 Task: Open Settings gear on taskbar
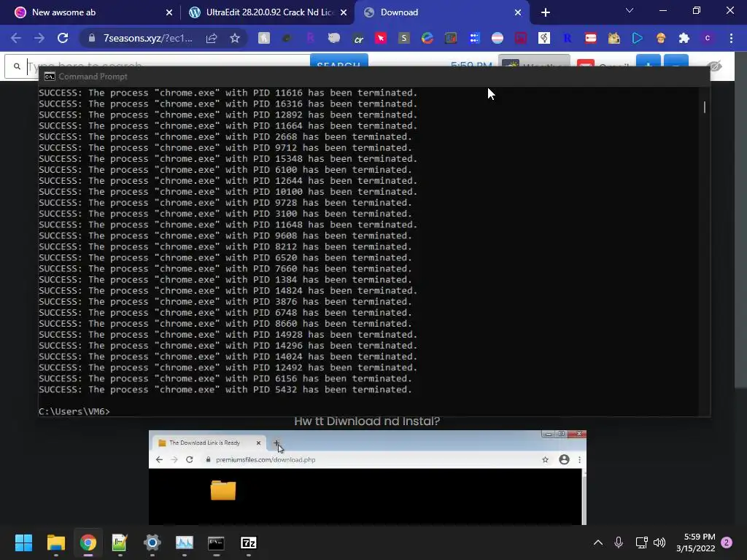[152, 542]
